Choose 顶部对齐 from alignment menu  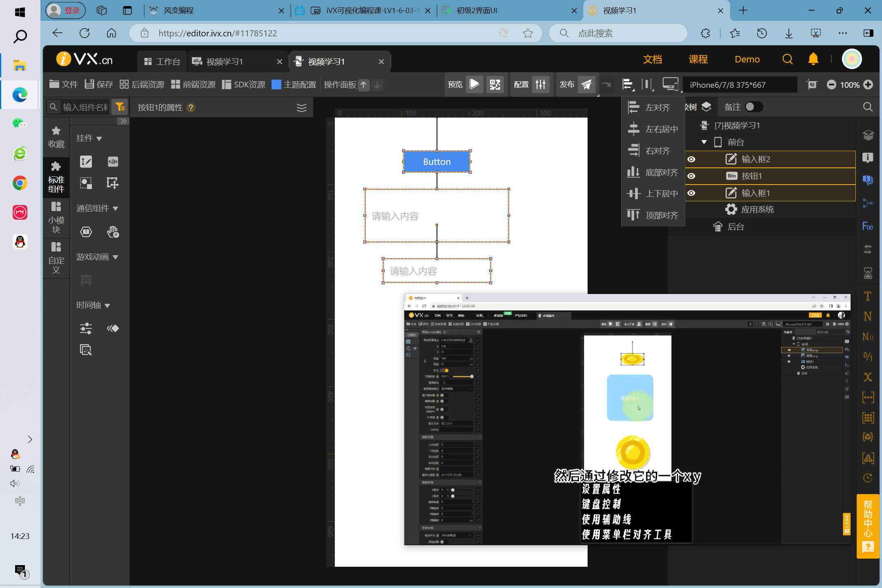(653, 215)
